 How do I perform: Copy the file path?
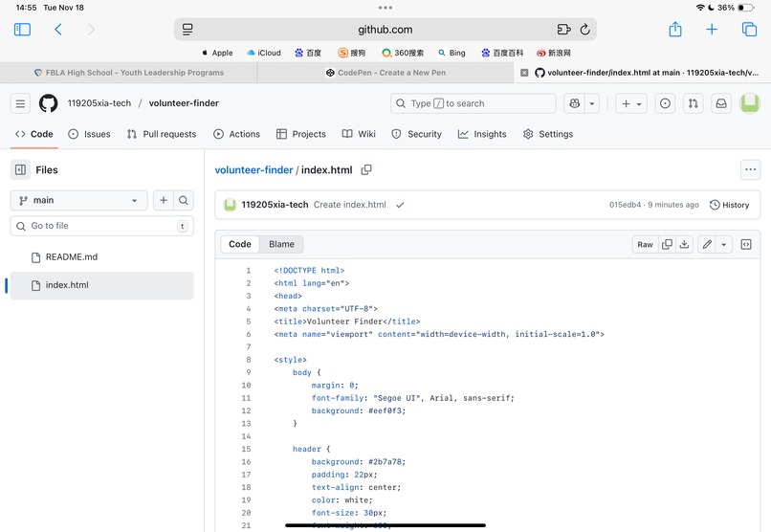coord(366,169)
